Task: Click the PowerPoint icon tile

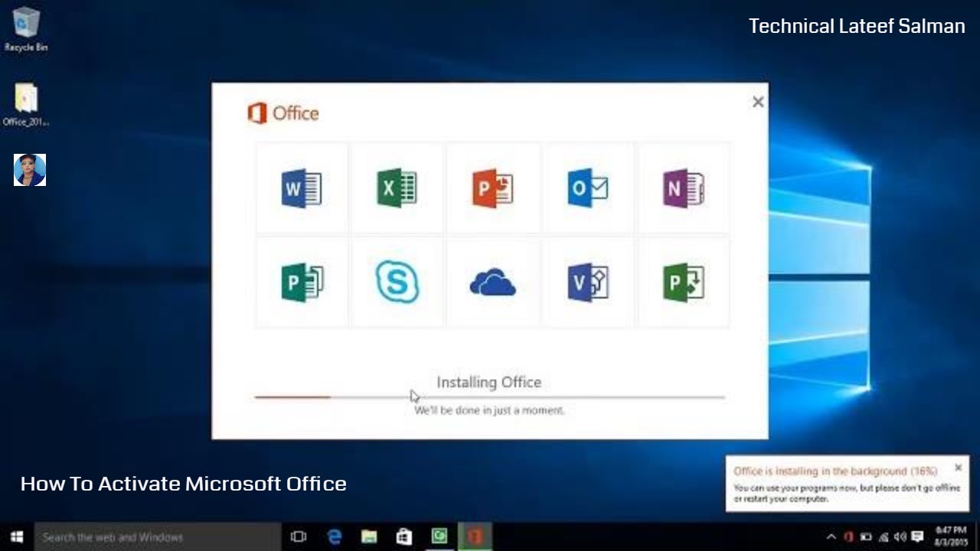Action: [492, 188]
